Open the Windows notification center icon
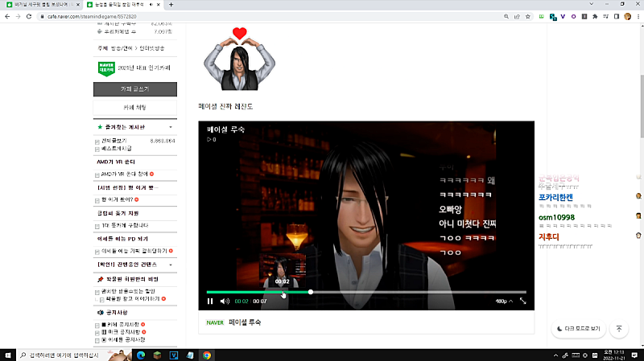The height and width of the screenshot is (361, 644). [634, 355]
